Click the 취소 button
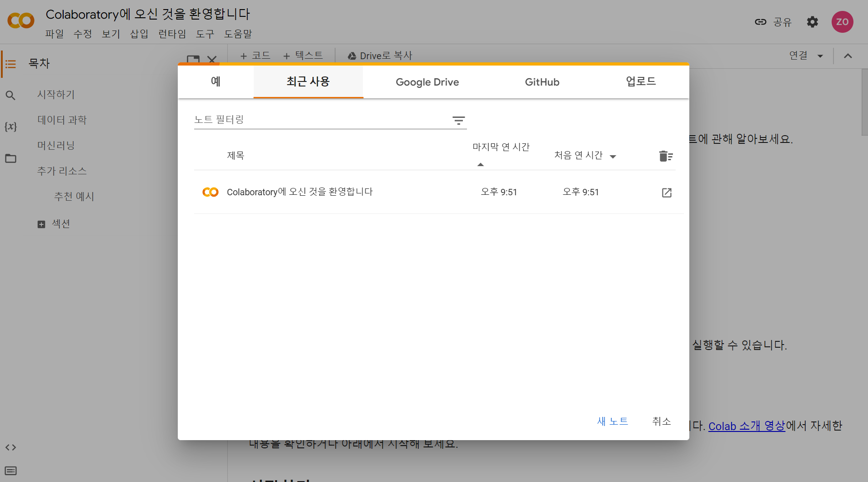 [x=662, y=421]
